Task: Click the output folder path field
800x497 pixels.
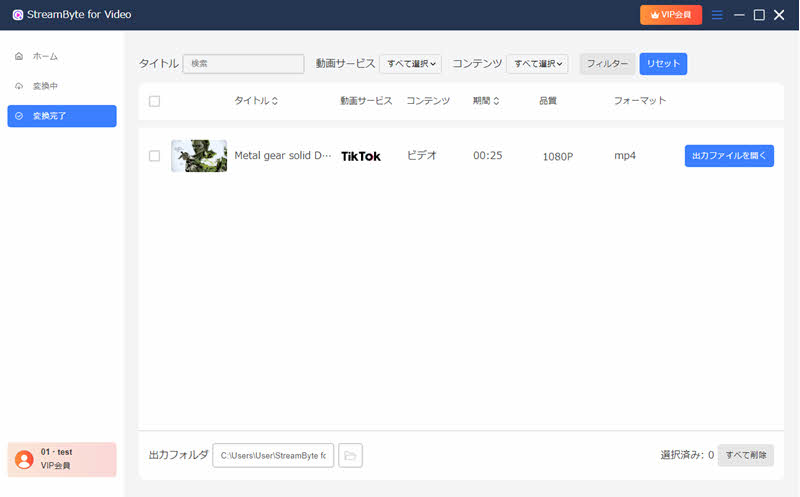Action: click(x=273, y=455)
